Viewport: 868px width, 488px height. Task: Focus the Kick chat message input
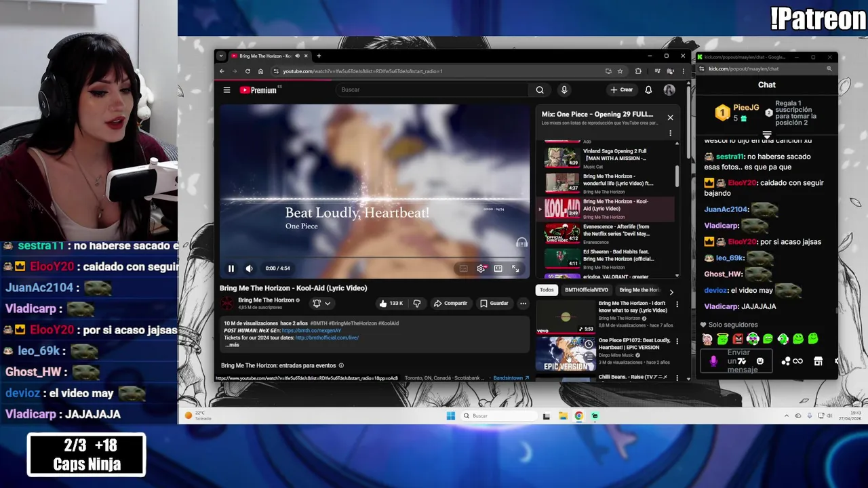738,361
